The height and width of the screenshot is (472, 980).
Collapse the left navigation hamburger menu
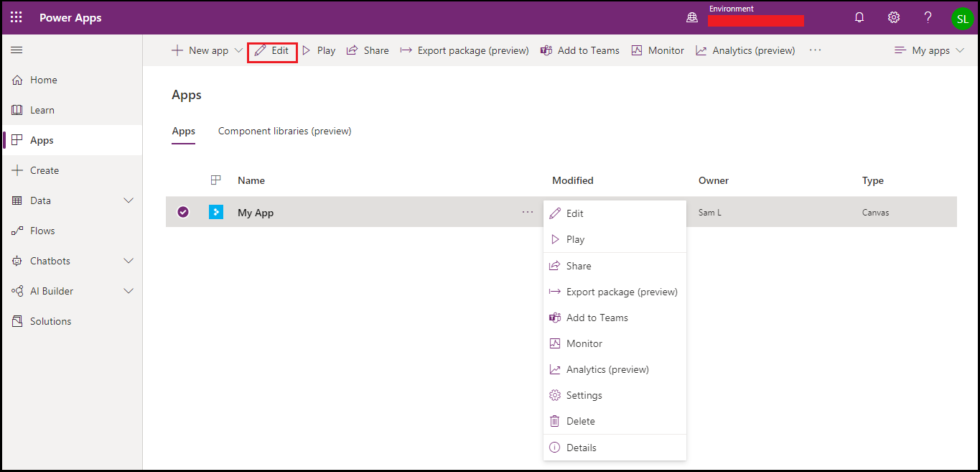tap(17, 50)
